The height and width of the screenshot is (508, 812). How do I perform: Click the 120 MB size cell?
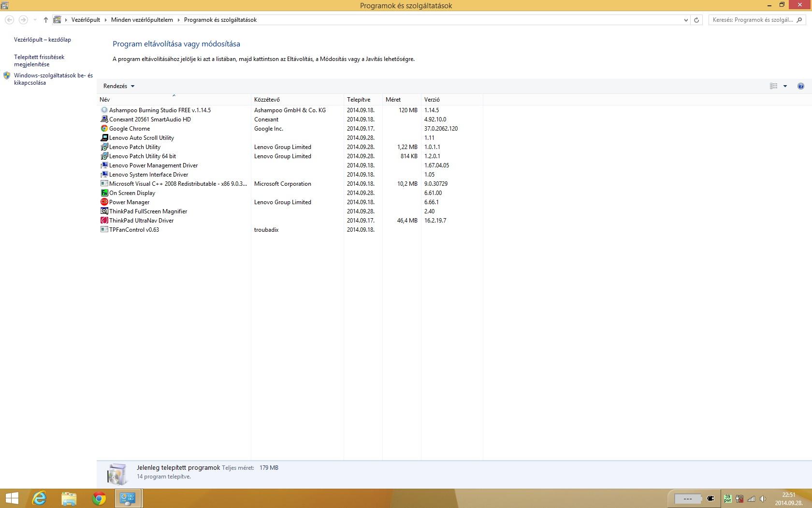408,110
